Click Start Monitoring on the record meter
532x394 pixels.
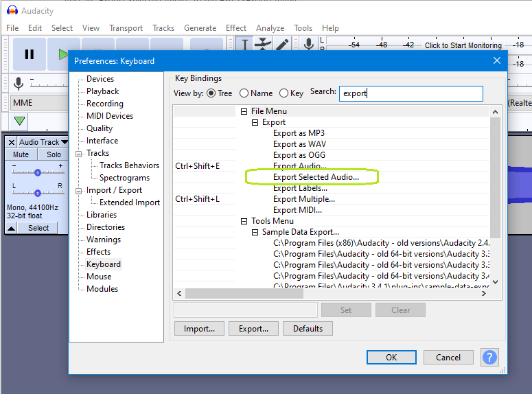coord(463,45)
